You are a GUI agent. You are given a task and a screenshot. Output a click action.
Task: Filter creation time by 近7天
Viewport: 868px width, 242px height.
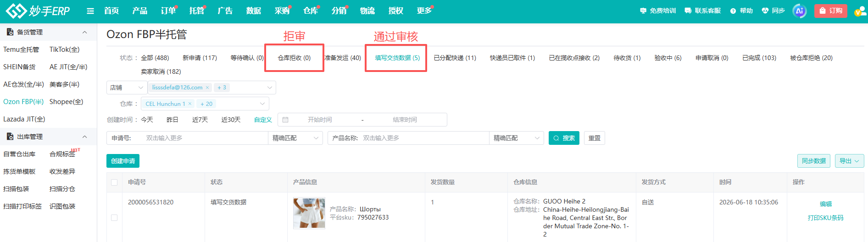coord(200,120)
